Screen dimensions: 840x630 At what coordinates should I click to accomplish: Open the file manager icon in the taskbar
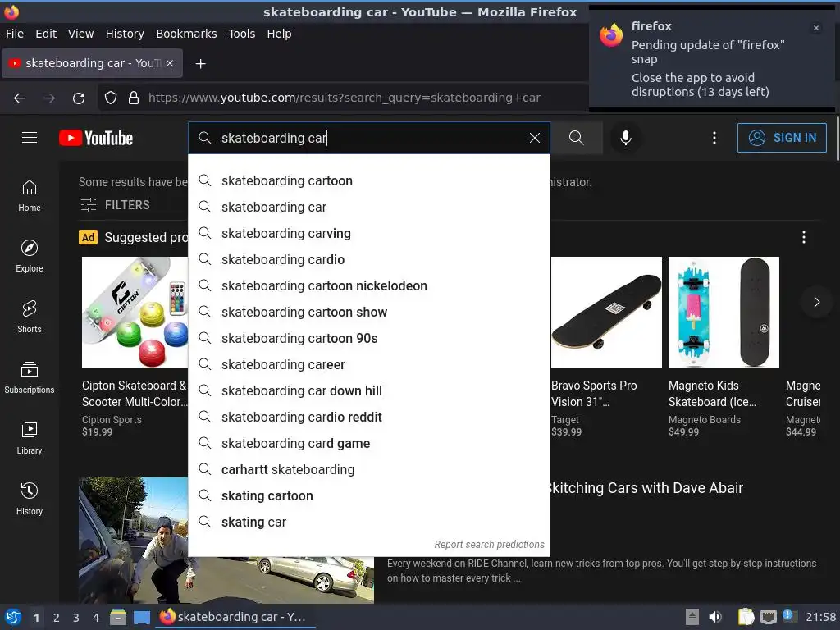tap(118, 617)
